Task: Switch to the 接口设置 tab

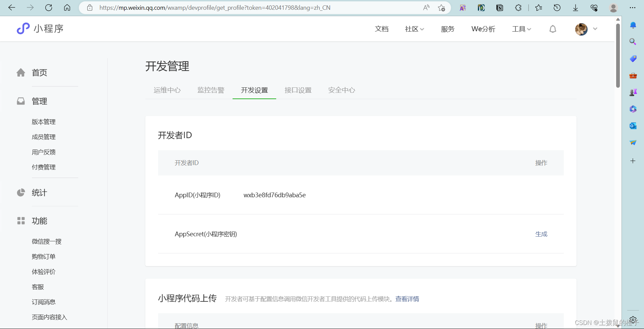Action: 298,90
